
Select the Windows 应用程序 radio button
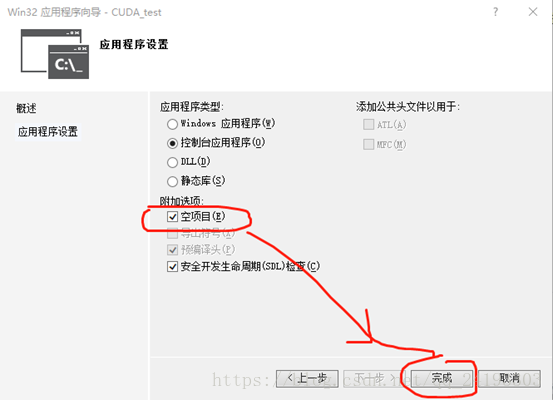(x=172, y=124)
